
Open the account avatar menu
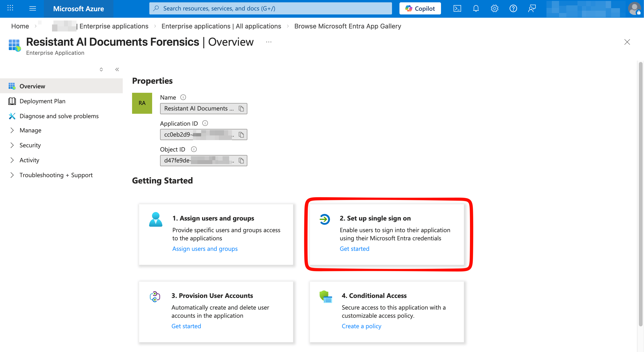[634, 8]
